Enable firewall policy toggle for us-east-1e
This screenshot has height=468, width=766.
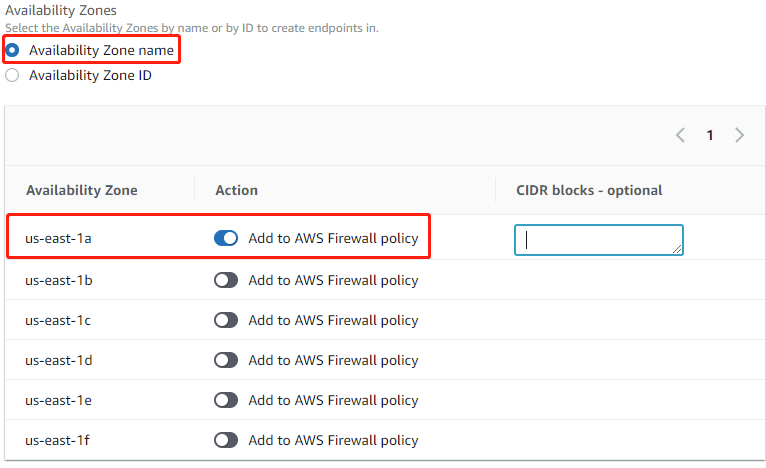click(x=226, y=400)
